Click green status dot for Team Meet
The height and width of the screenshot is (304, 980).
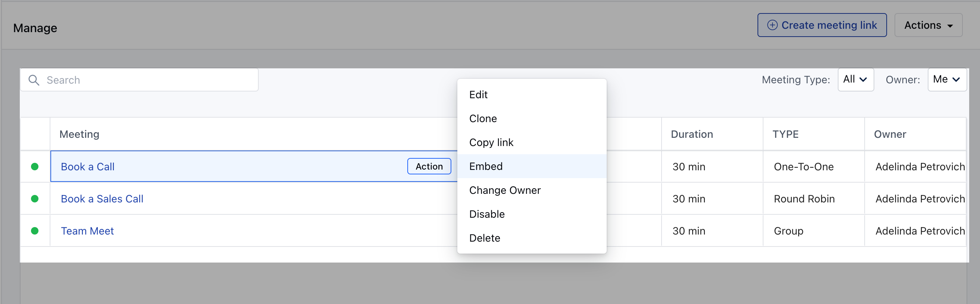pos(35,231)
